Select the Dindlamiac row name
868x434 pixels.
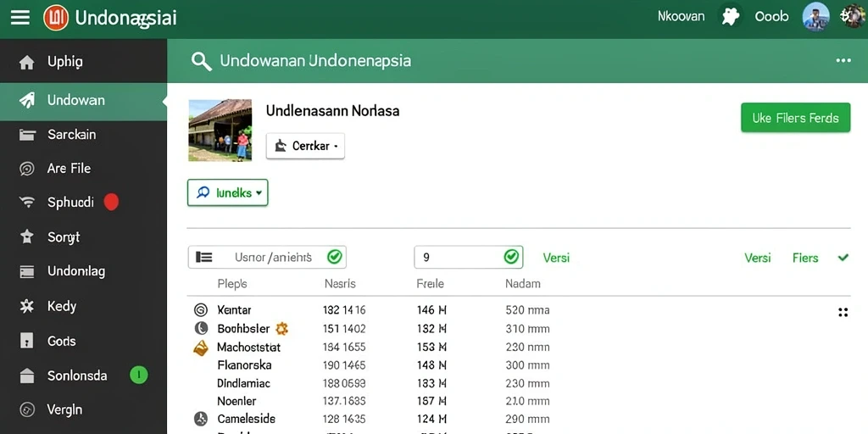243,383
